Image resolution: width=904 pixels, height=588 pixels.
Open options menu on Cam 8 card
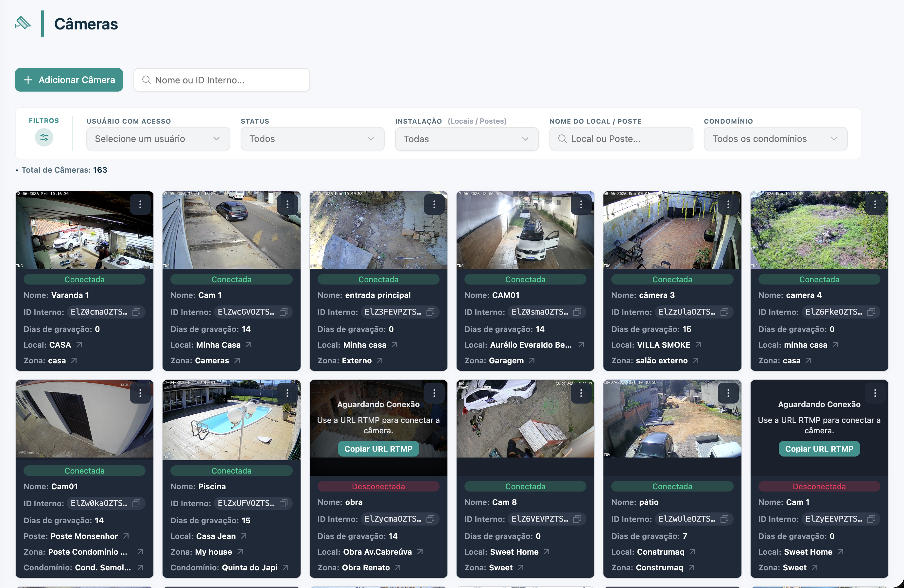pyautogui.click(x=581, y=393)
